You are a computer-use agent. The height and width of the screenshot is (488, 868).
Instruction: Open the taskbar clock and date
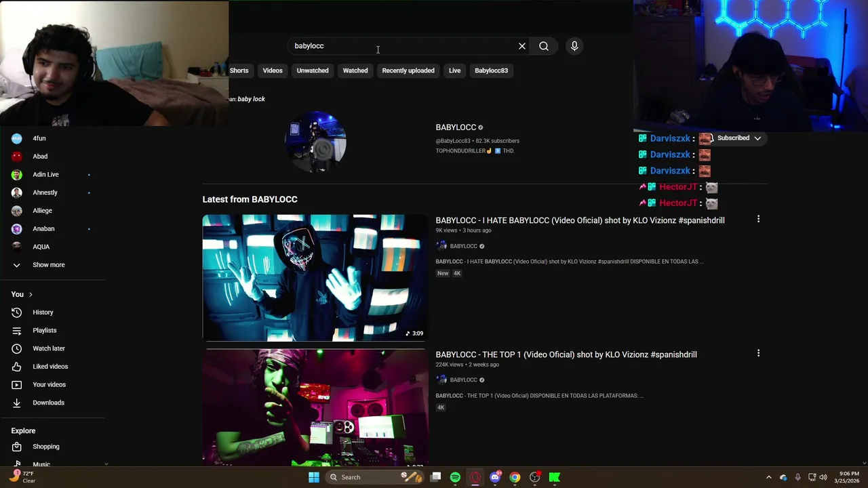tap(846, 477)
